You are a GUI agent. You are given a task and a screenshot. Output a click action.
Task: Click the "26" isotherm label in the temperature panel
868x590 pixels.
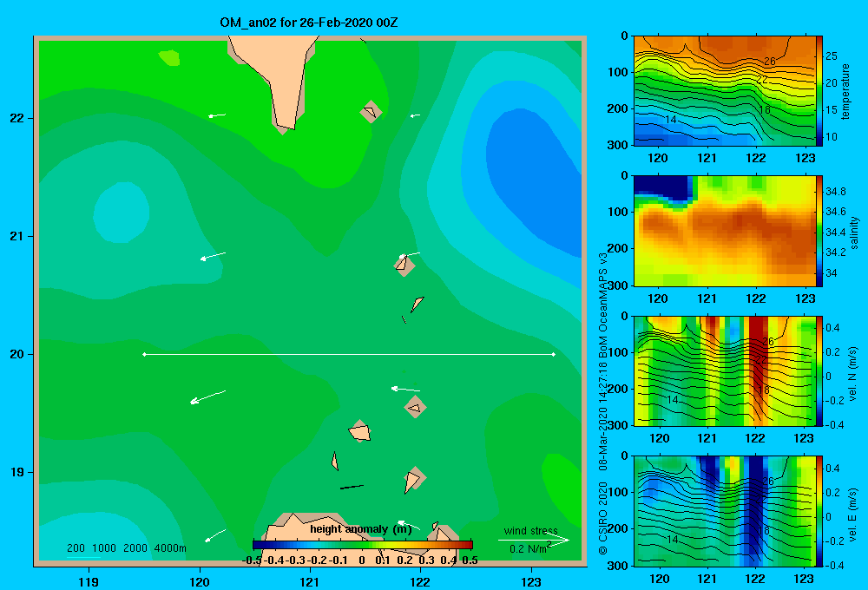tap(769, 61)
